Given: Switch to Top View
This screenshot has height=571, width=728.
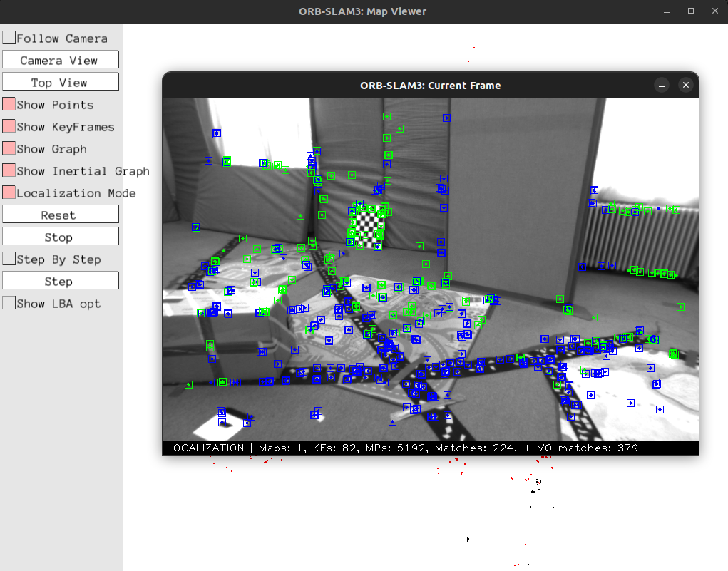Looking at the screenshot, I should point(61,82).
